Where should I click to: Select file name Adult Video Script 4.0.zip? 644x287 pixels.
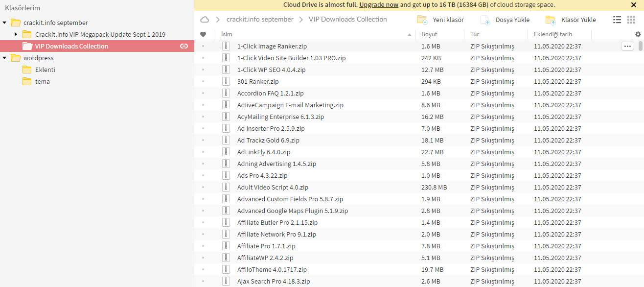(x=273, y=187)
